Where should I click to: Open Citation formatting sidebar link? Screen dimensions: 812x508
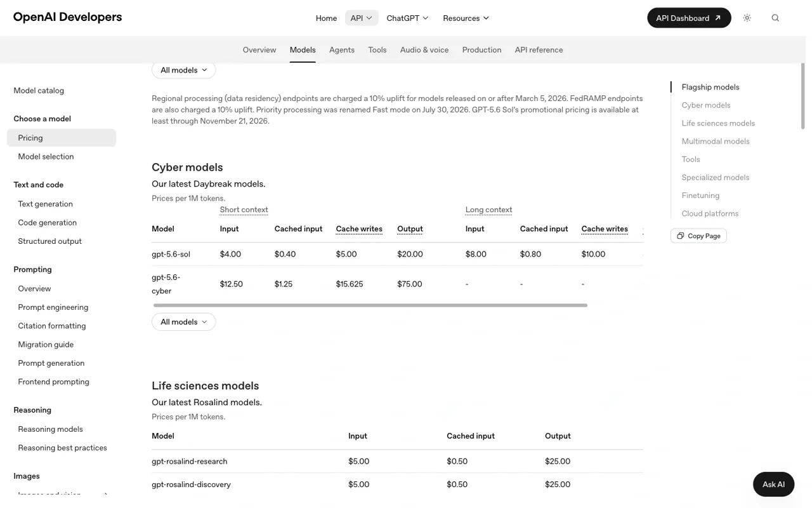click(52, 326)
